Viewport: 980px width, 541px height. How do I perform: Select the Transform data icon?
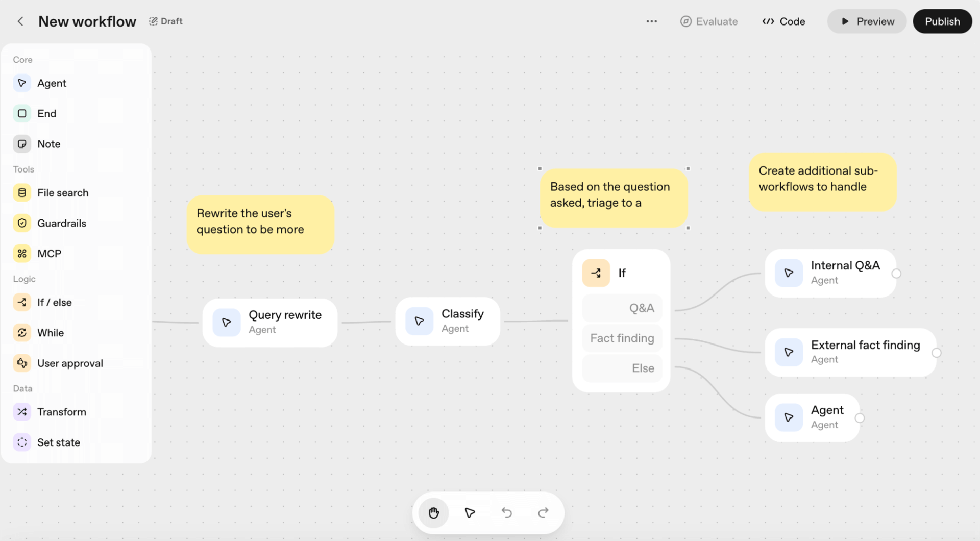pos(21,412)
